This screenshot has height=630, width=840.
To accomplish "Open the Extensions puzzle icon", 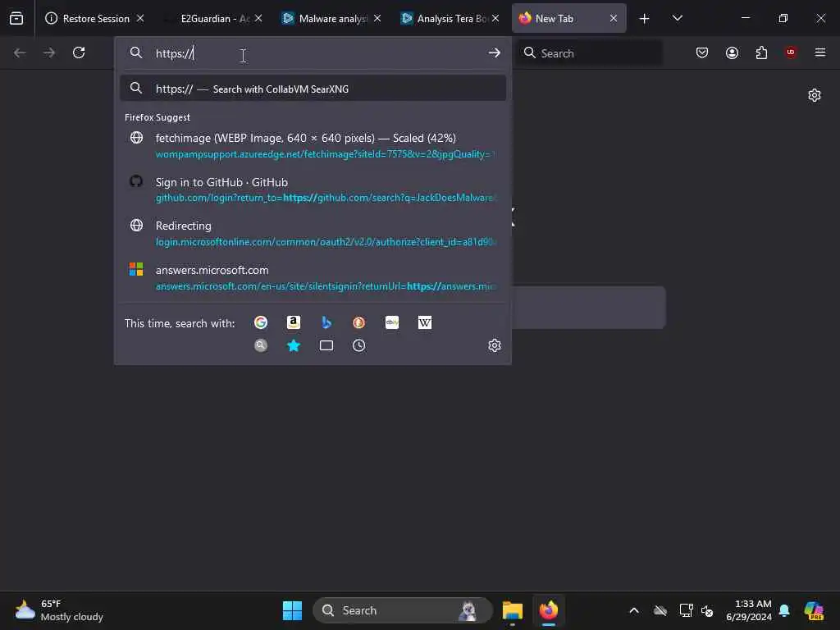I will 761,52.
